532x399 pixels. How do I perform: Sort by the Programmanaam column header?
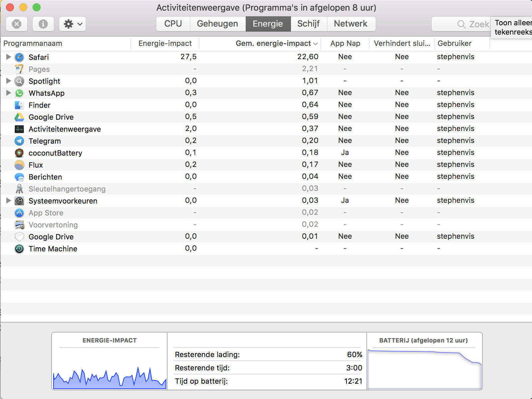tap(66, 44)
